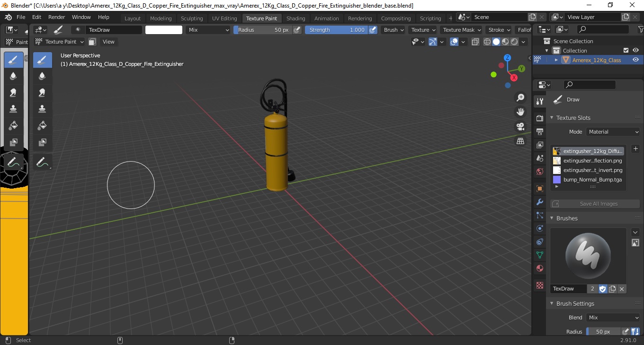The image size is (644, 345).
Task: Open the Active Tool properties tab
Action: [539, 101]
